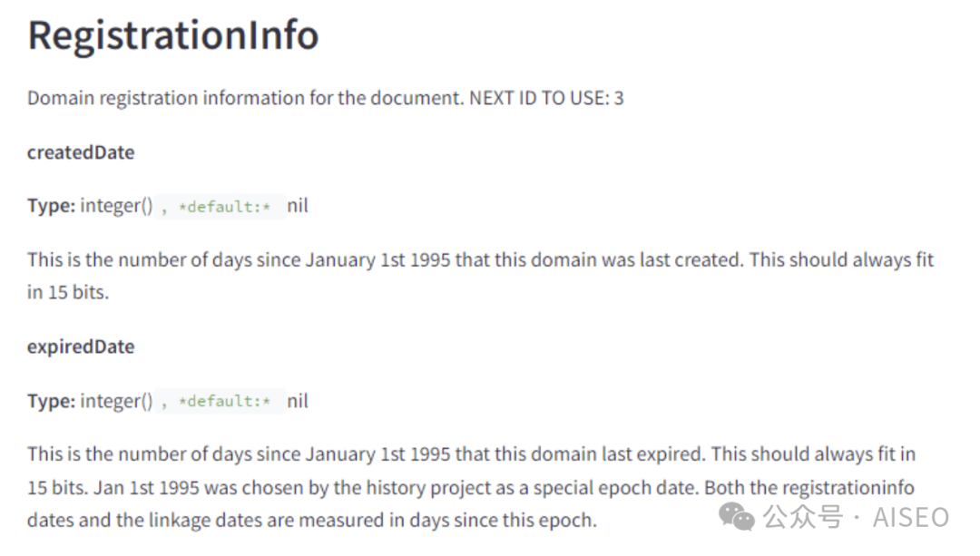Click the createdDate field heading
The width and height of the screenshot is (980, 556).
tap(81, 152)
